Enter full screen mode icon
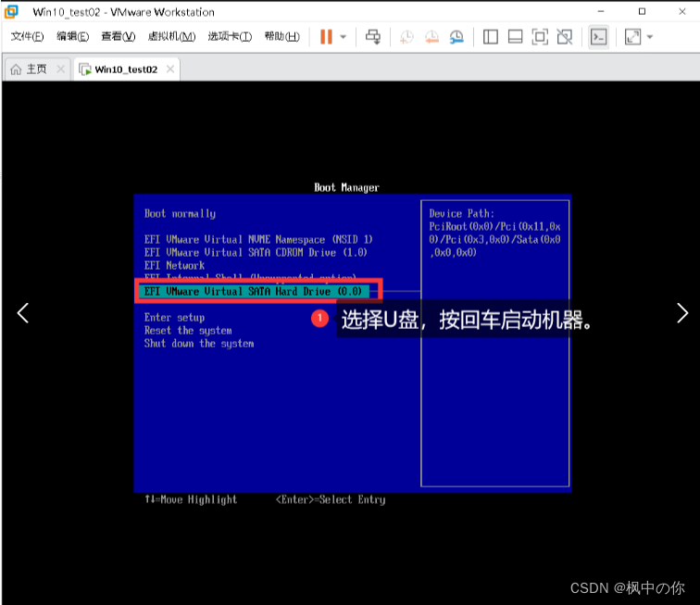The image size is (700, 605). click(540, 37)
